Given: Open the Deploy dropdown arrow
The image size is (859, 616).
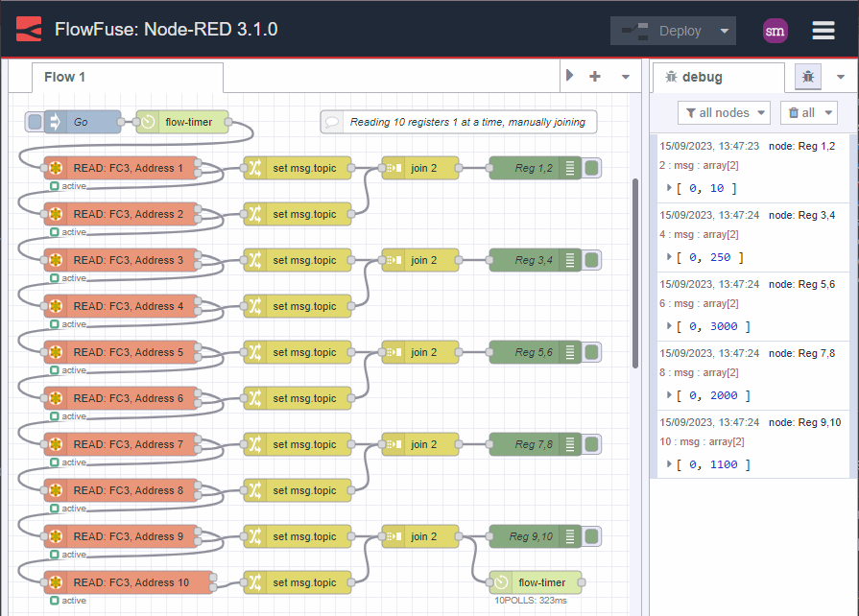Looking at the screenshot, I should [725, 30].
